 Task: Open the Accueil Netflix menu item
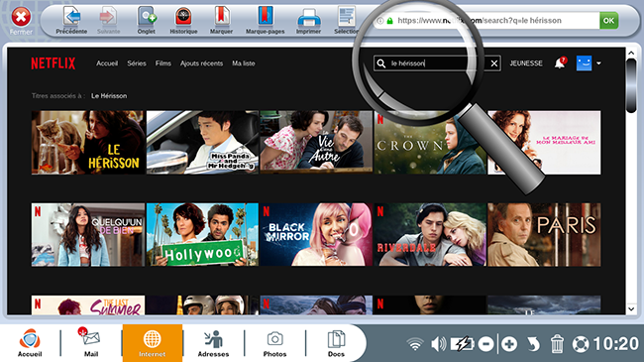(x=107, y=63)
